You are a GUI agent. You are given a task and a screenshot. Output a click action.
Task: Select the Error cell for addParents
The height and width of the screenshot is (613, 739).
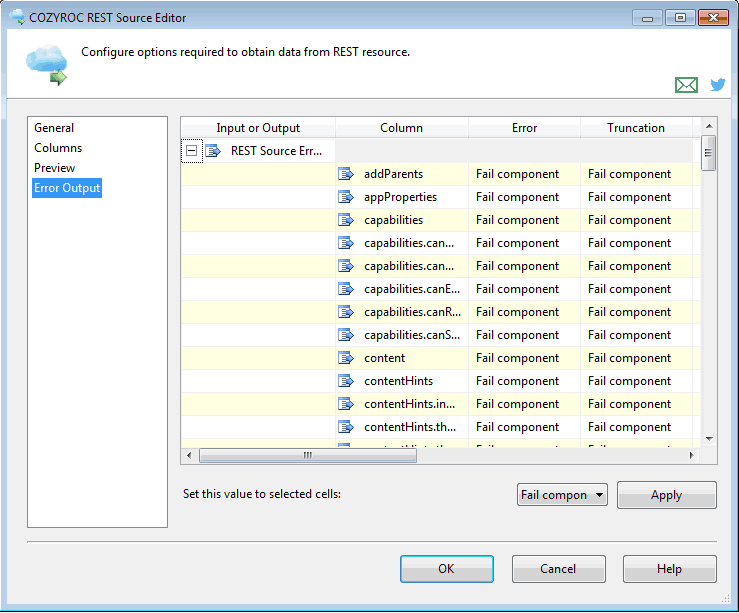click(524, 174)
